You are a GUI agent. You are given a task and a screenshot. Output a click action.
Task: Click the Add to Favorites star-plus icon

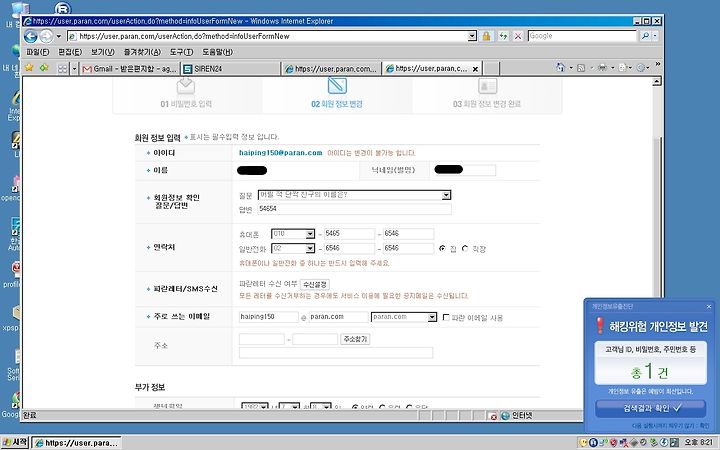click(x=44, y=68)
